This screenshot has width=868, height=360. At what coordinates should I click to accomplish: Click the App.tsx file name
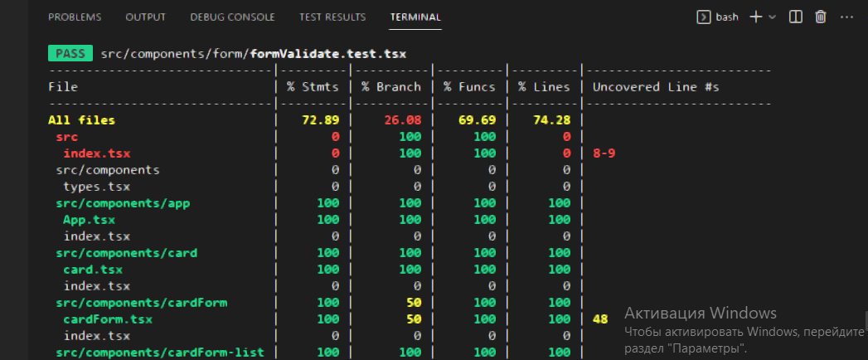tap(90, 220)
